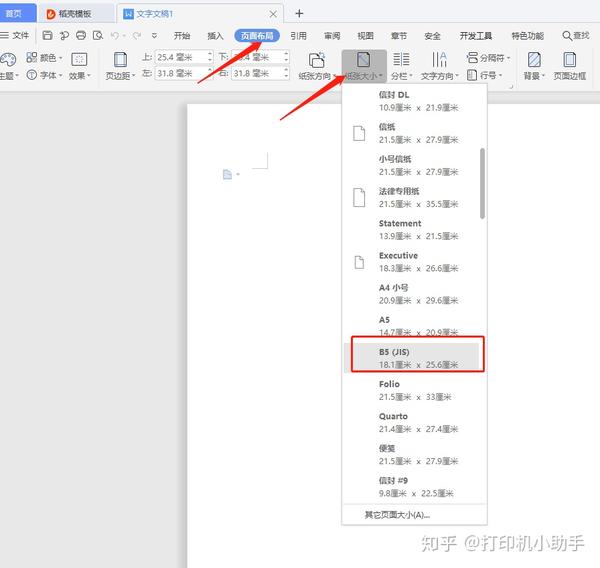Viewport: 600px width, 568px height.
Task: Click the Save icon in quick toolbar
Action: click(x=47, y=36)
